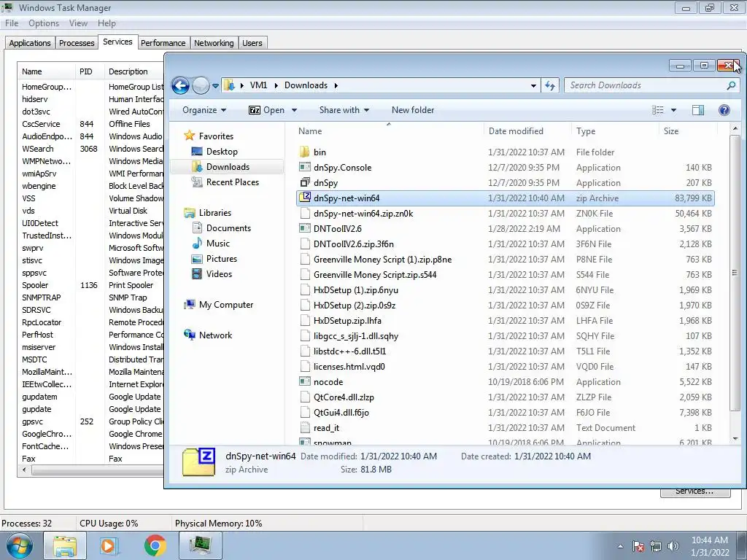
Task: Switch to the Processes tab
Action: coord(77,43)
